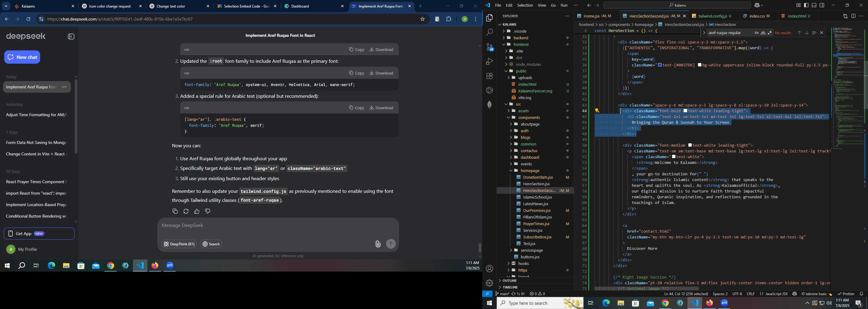This screenshot has height=309, width=868.
Task: Toggle DeepThink (R1) mode
Action: pos(179,244)
